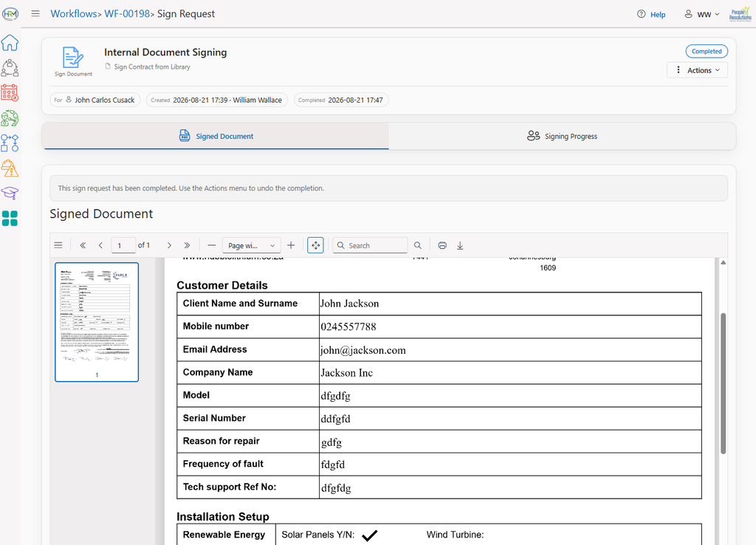Select the page 1 thumbnail
Viewport: 756px width, 545px height.
pyautogui.click(x=97, y=322)
